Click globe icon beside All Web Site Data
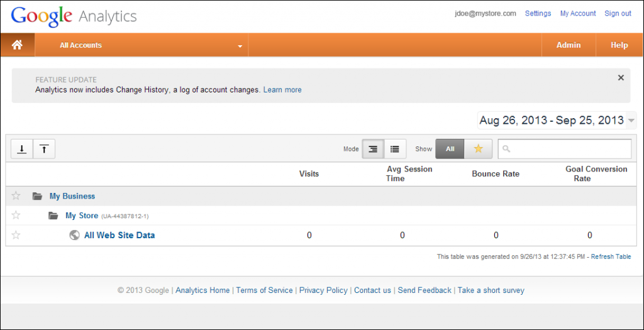The height and width of the screenshot is (330, 644). click(x=74, y=235)
